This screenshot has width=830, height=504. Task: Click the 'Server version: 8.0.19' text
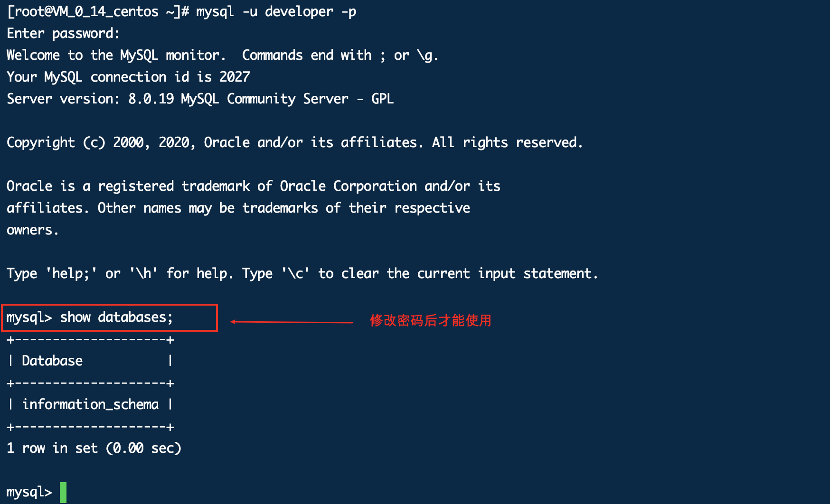click(x=90, y=99)
